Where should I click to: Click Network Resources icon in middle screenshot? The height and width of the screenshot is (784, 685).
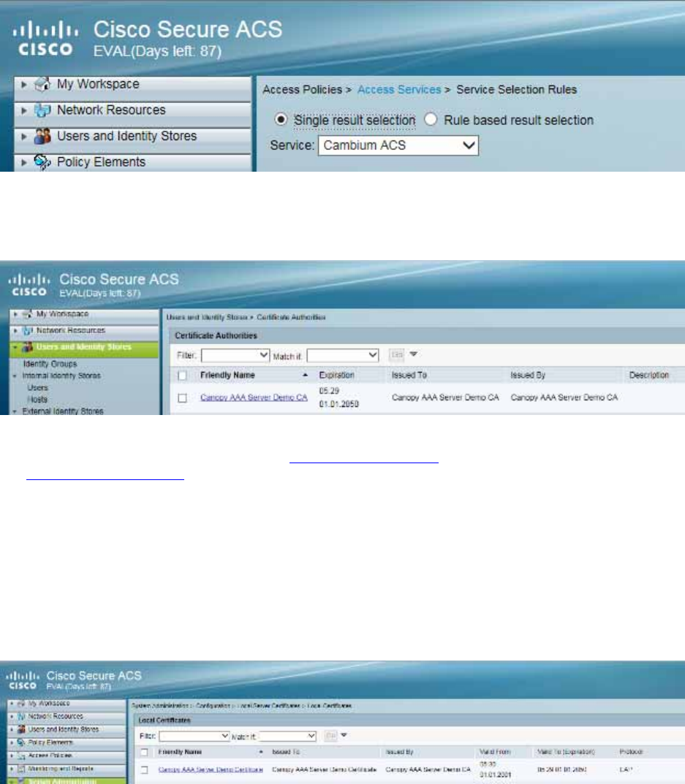pyautogui.click(x=28, y=330)
